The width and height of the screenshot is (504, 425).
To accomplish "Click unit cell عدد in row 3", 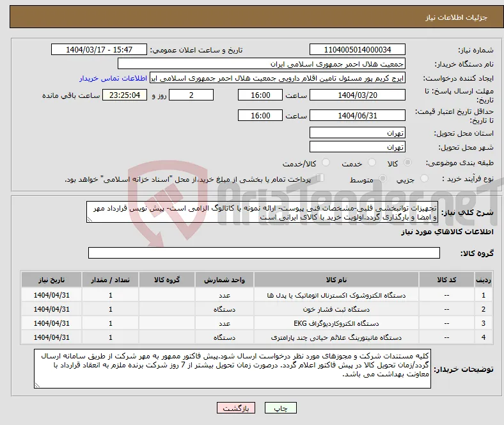I will pos(224,323).
